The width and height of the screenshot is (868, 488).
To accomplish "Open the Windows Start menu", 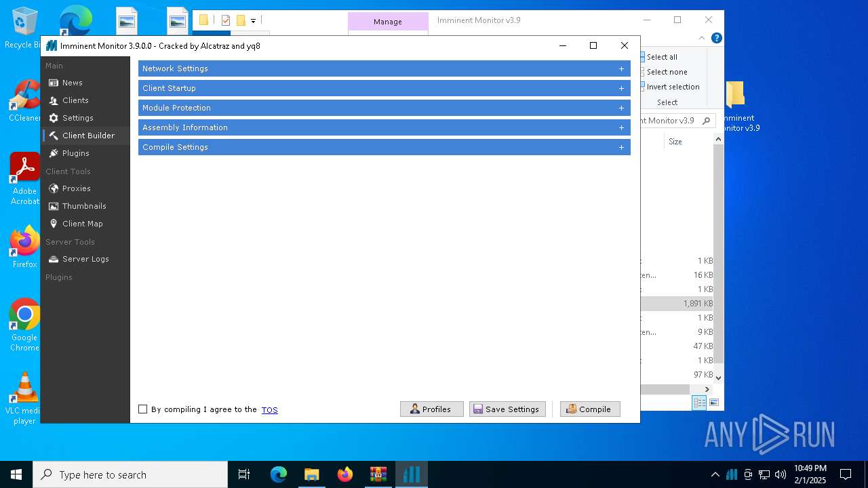I will click(16, 474).
